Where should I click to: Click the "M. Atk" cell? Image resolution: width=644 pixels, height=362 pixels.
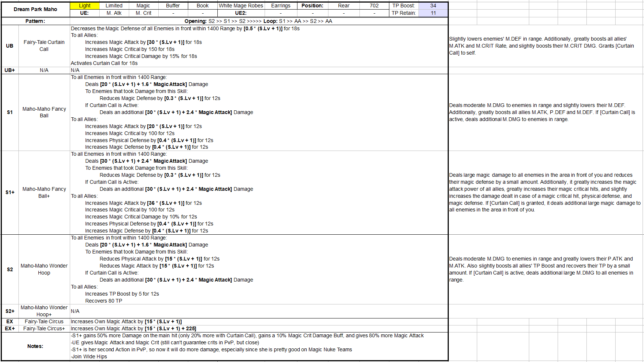[x=114, y=13]
